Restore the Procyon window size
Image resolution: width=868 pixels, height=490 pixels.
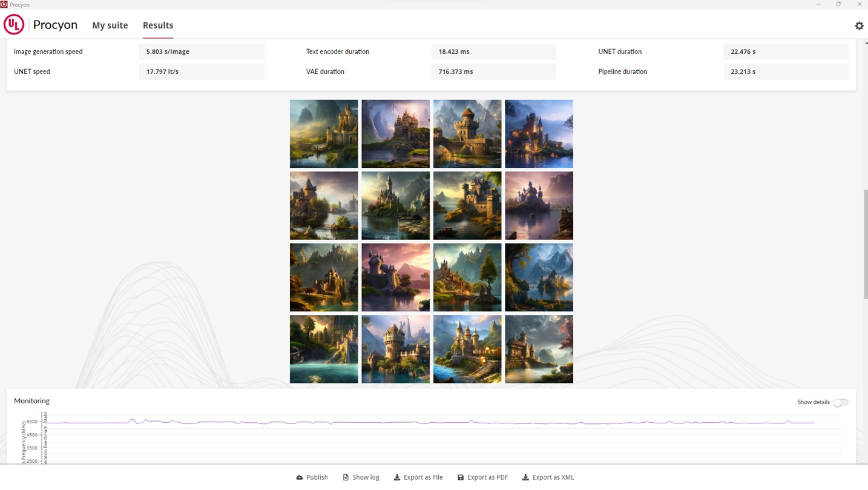tap(838, 4)
